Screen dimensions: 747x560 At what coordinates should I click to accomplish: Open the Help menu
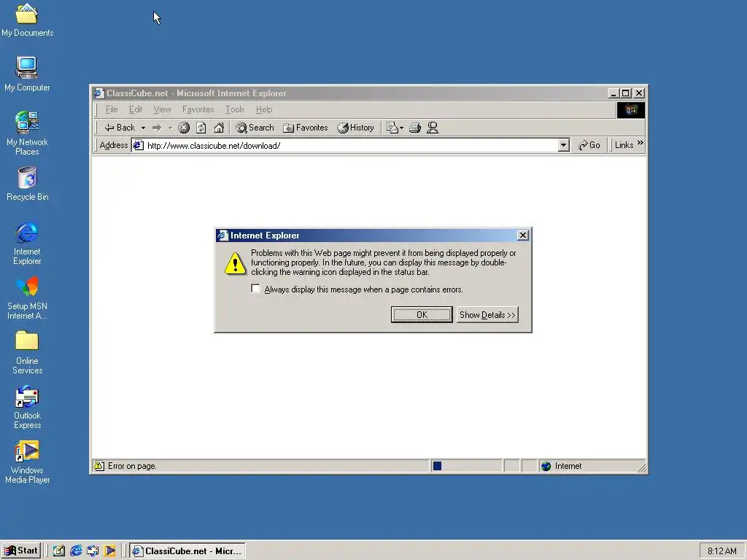point(264,109)
